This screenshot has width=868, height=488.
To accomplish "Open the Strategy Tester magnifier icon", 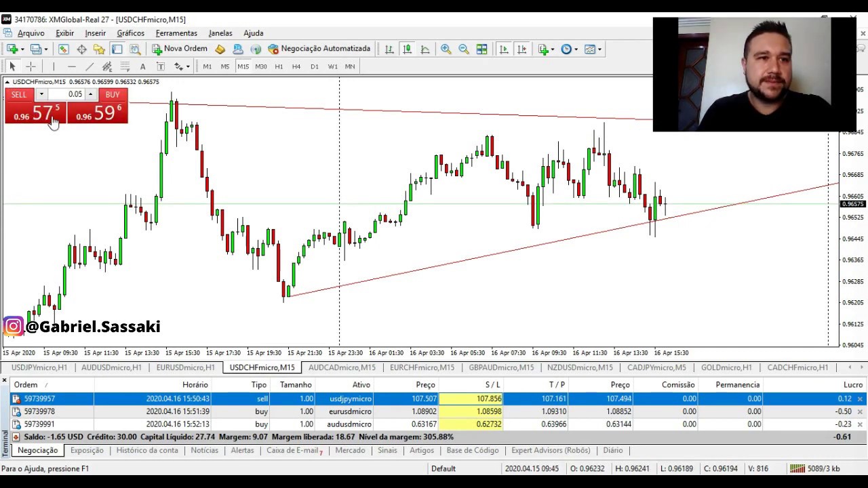I will click(x=135, y=49).
